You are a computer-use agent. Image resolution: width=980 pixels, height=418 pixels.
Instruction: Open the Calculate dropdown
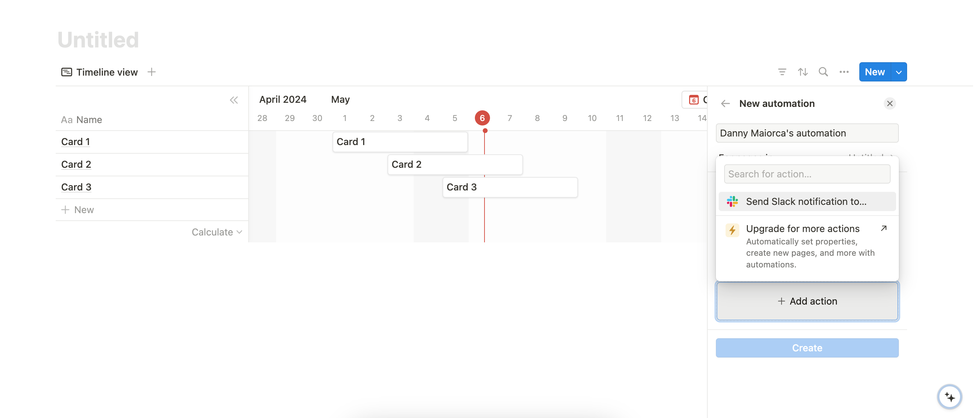(x=217, y=232)
